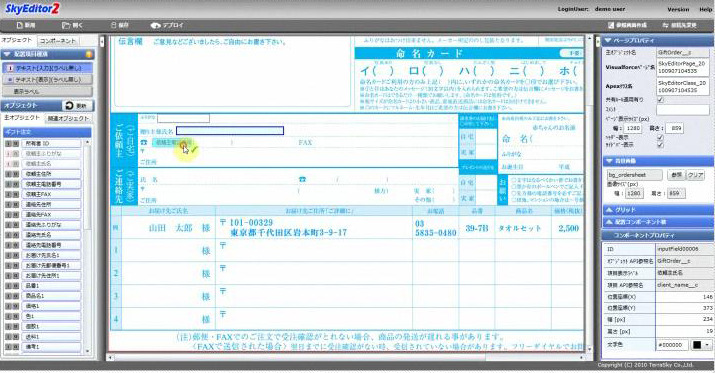This screenshot has width=715, height=373.
Task: Toggle the header display checkbox
Action: [x=660, y=137]
